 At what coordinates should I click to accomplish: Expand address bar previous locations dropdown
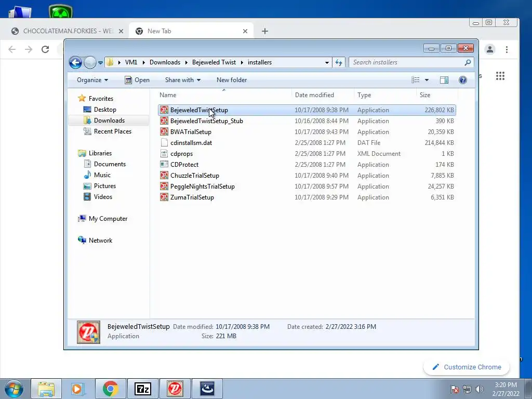(x=327, y=62)
